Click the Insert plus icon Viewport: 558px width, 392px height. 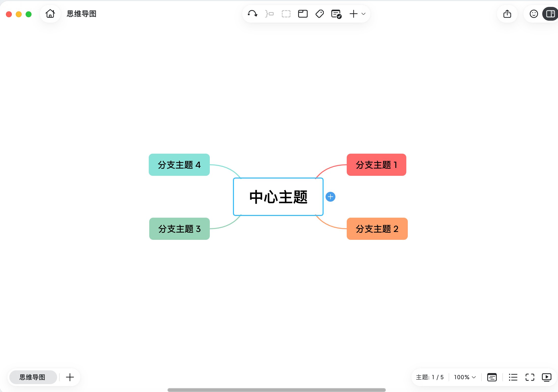[x=354, y=14]
